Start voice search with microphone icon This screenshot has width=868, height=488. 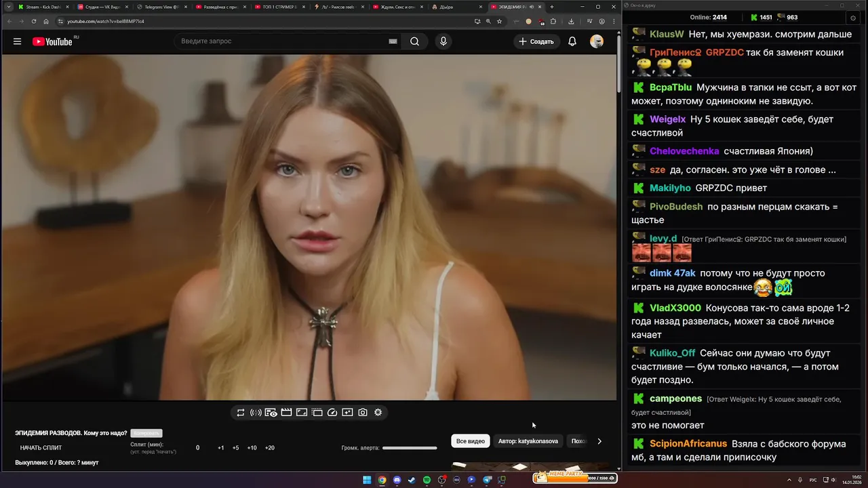443,41
